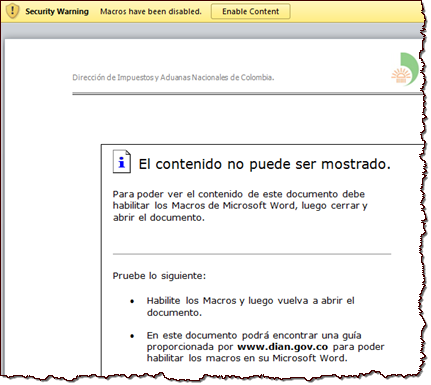Viewport: 431px width, 385px height.
Task: Select heading 'El contenido no puede ser mostrado.'
Action: click(264, 164)
